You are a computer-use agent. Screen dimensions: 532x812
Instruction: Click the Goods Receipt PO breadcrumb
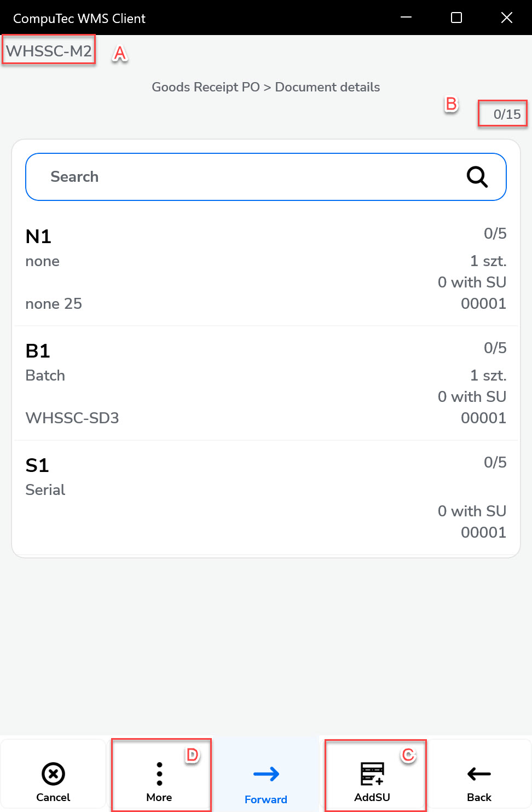pos(205,87)
